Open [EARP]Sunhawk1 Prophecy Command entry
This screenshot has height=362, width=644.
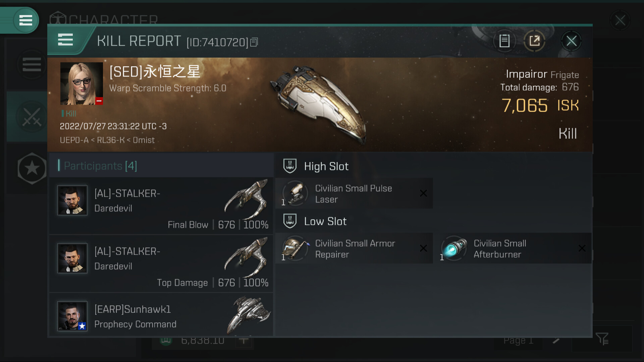[161, 316]
